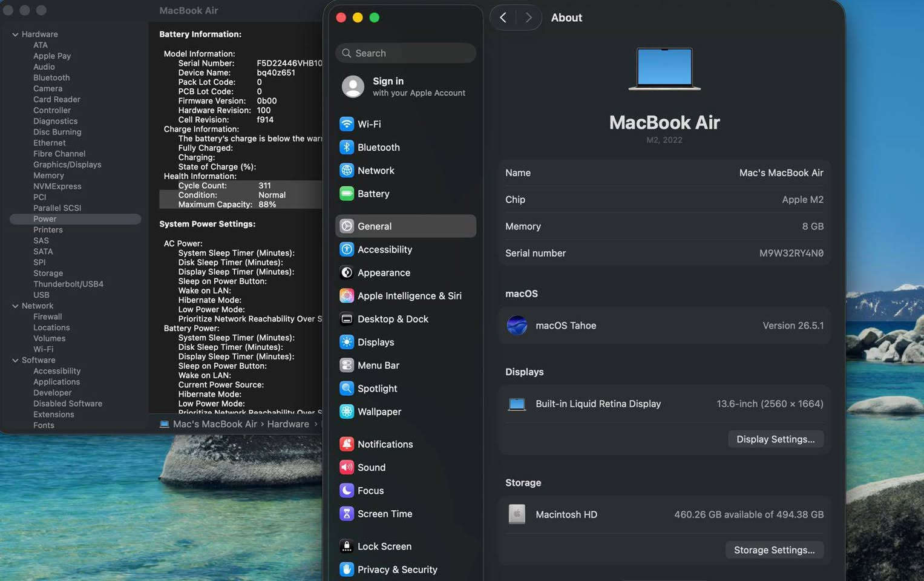The image size is (924, 581).
Task: Select Storage in System Information sidebar
Action: (48, 274)
